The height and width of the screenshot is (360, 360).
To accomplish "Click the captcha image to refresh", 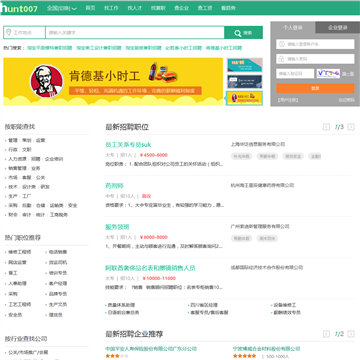I will point(328,74).
